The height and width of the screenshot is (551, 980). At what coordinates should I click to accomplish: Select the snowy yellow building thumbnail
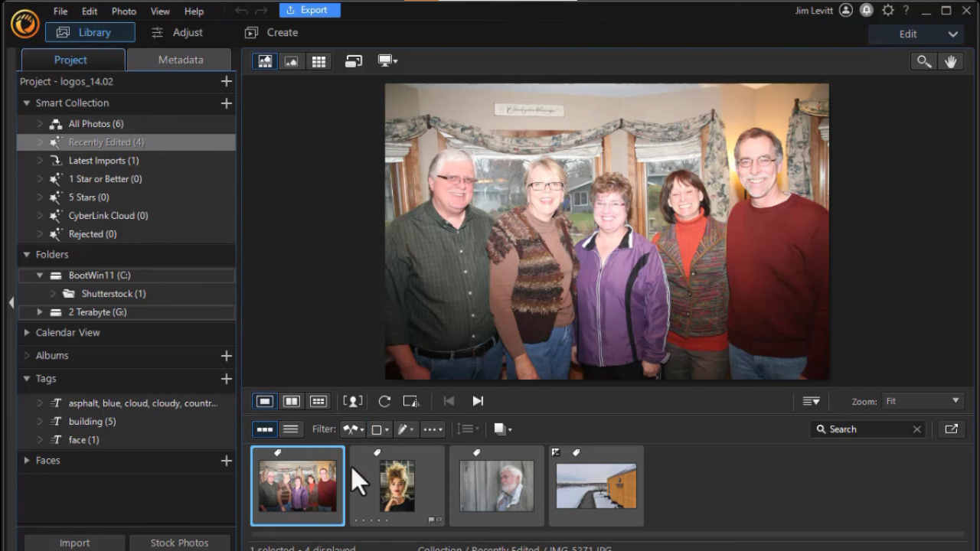coord(596,486)
